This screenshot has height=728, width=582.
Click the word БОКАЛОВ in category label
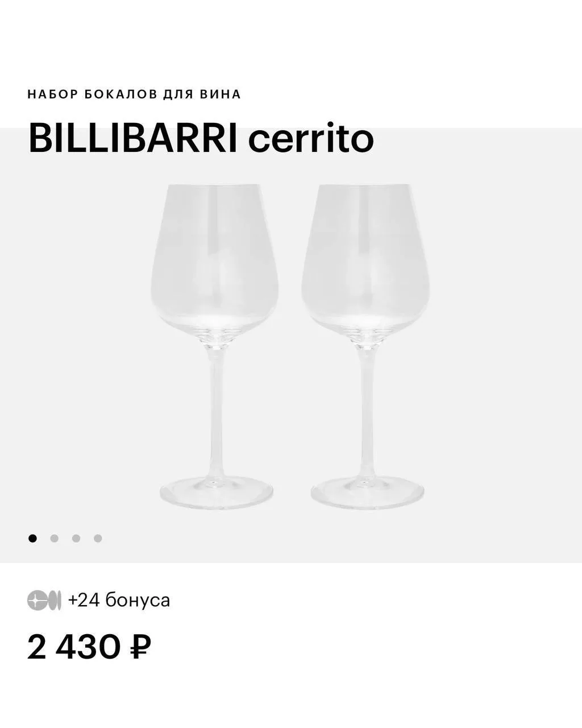(120, 94)
